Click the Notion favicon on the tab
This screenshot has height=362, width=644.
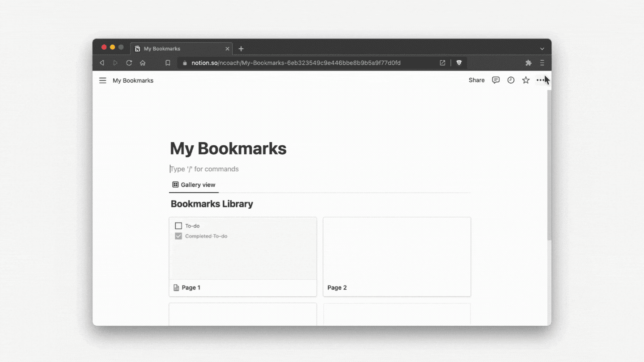pos(137,49)
